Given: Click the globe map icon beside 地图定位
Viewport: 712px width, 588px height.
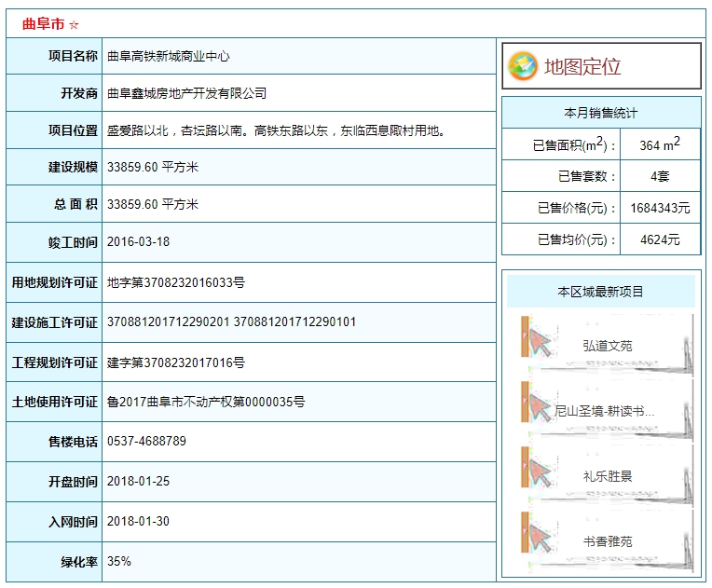Looking at the screenshot, I should point(522,66).
